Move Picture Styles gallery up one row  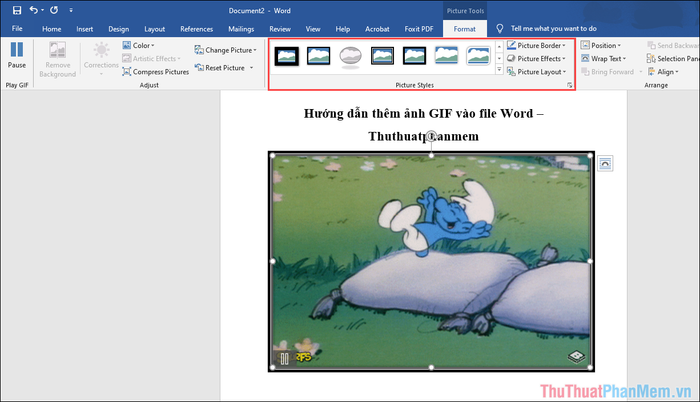[499, 46]
